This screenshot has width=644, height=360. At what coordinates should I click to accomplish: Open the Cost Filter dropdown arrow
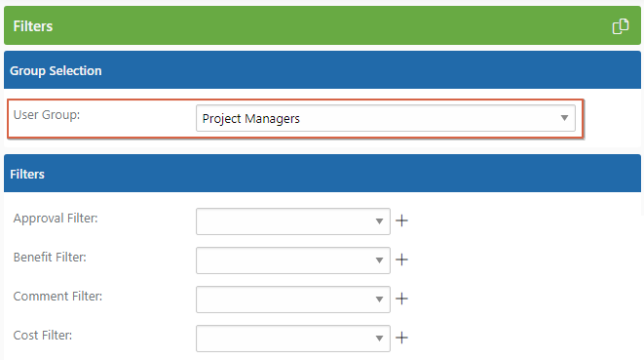(379, 339)
